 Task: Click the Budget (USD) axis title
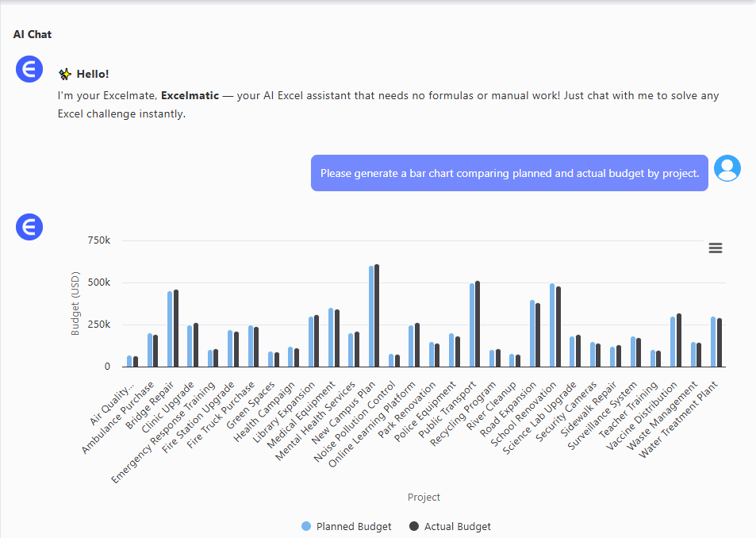pyautogui.click(x=76, y=304)
